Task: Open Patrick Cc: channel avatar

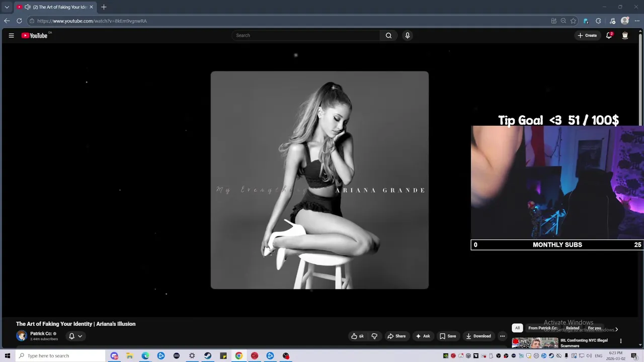Action: tap(21, 336)
